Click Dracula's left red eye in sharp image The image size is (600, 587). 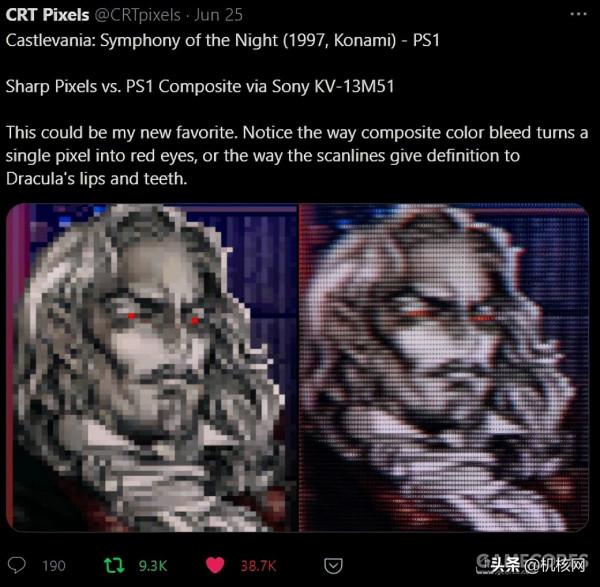(131, 316)
